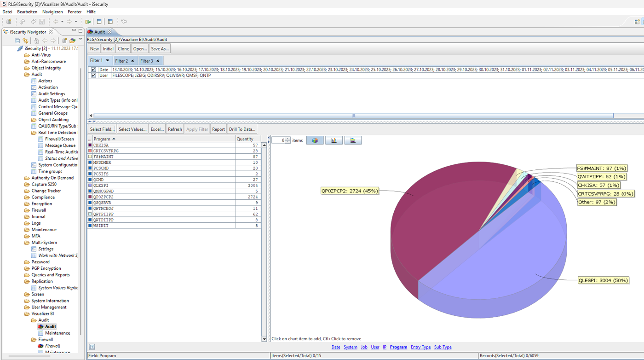
Task: Click the first main toolbar icon with star
Action: coord(9,22)
